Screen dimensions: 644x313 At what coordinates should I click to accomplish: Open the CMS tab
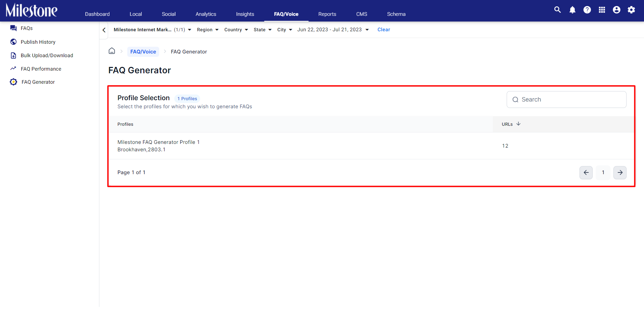[362, 14]
